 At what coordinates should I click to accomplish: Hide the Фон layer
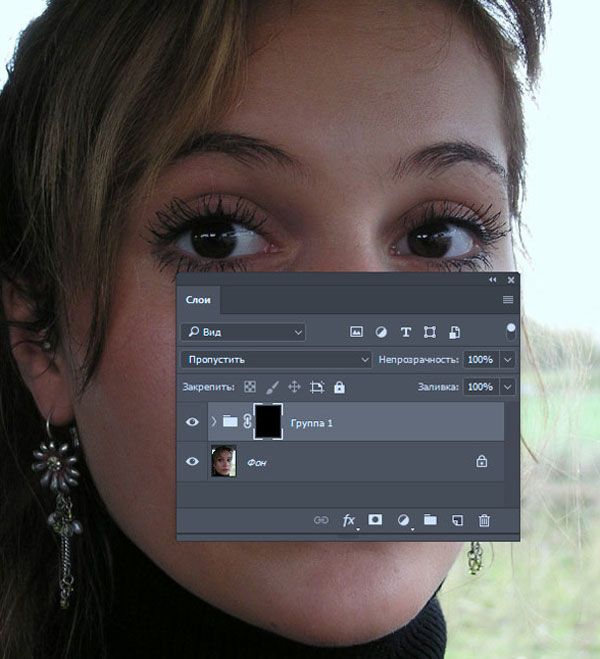(x=192, y=461)
